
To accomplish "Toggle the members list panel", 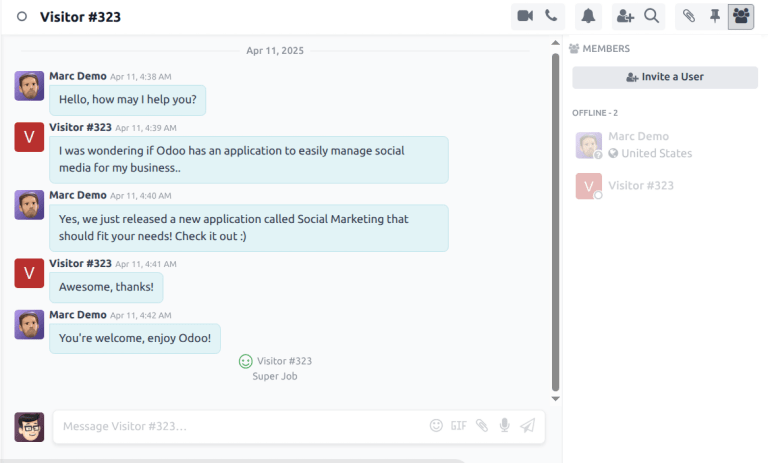I will [741, 16].
